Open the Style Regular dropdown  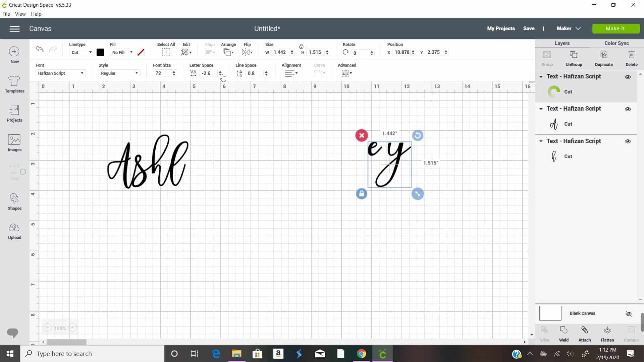click(x=119, y=73)
